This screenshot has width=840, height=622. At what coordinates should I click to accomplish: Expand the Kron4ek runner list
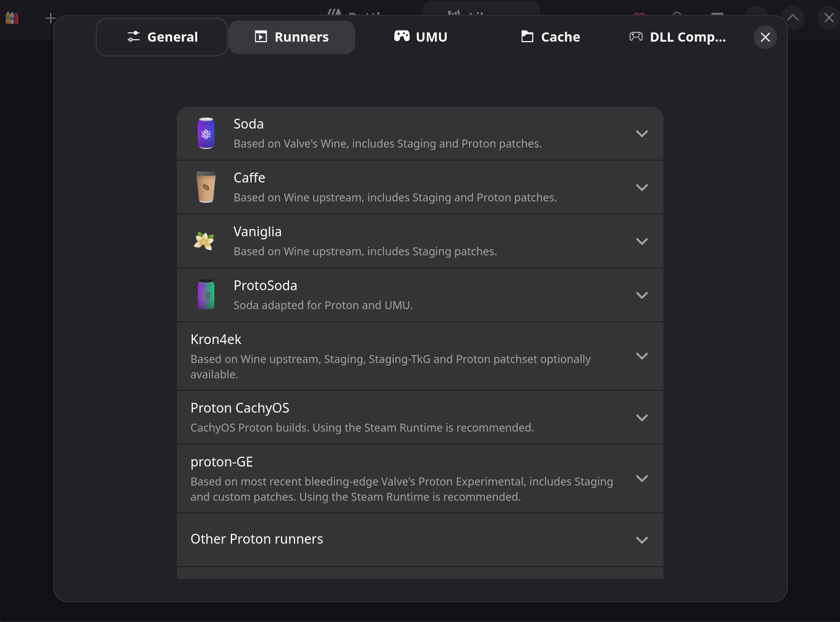pyautogui.click(x=642, y=356)
